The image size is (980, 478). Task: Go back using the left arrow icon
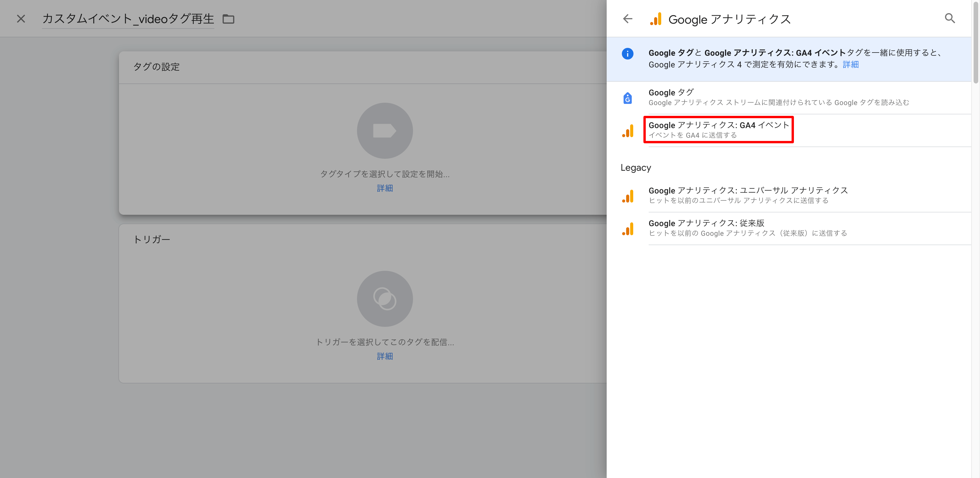tap(627, 19)
